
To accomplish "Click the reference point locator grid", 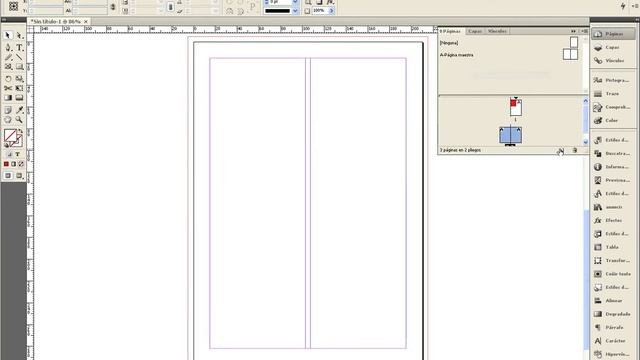I will (x=13, y=6).
